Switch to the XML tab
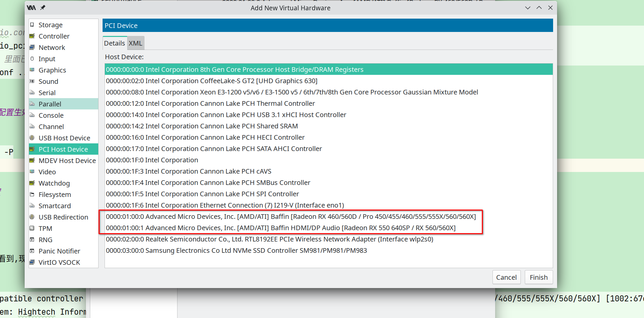The width and height of the screenshot is (644, 318). (136, 43)
